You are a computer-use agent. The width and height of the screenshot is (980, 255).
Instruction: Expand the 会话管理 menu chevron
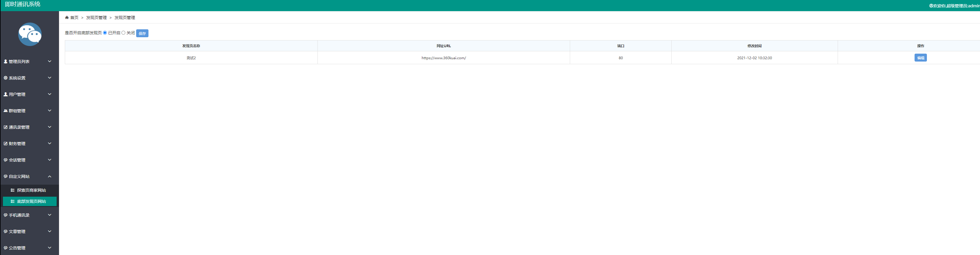coord(50,160)
